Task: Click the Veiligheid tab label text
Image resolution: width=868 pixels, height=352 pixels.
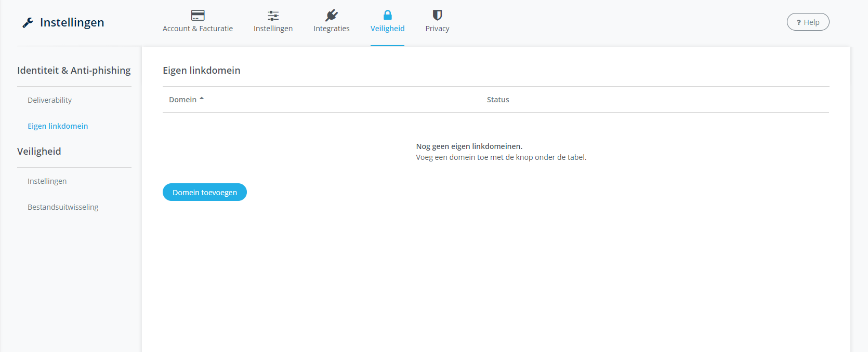Action: click(x=387, y=29)
